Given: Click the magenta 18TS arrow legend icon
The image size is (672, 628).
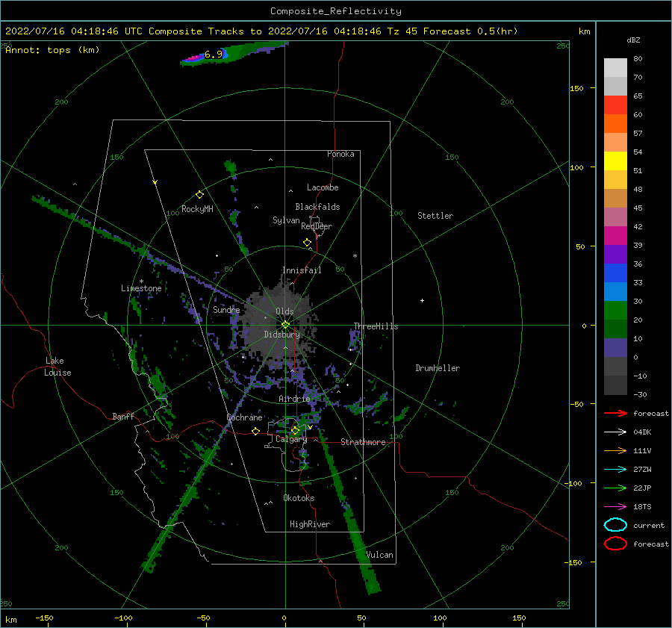Looking at the screenshot, I should click(615, 507).
